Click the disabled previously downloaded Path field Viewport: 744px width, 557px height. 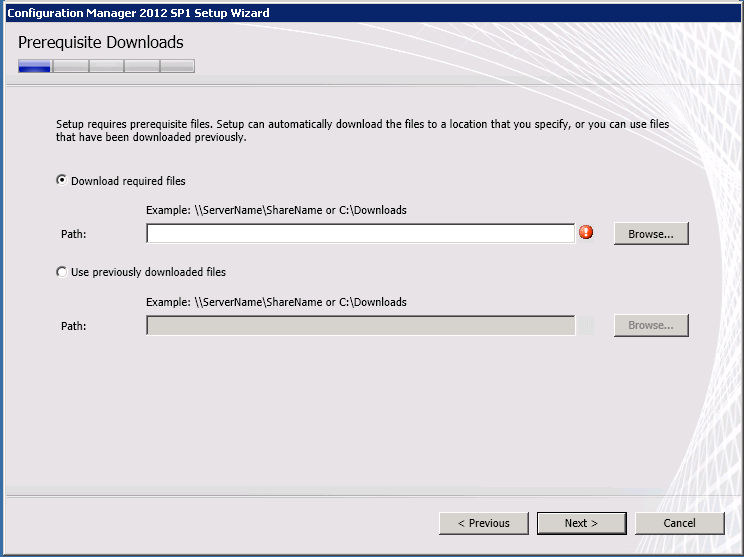[x=361, y=325]
